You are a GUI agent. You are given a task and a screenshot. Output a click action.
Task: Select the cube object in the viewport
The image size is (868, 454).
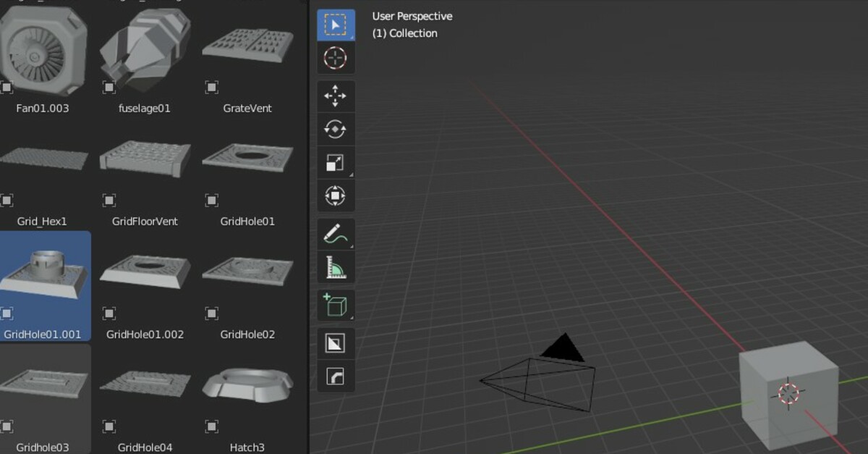pos(788,391)
